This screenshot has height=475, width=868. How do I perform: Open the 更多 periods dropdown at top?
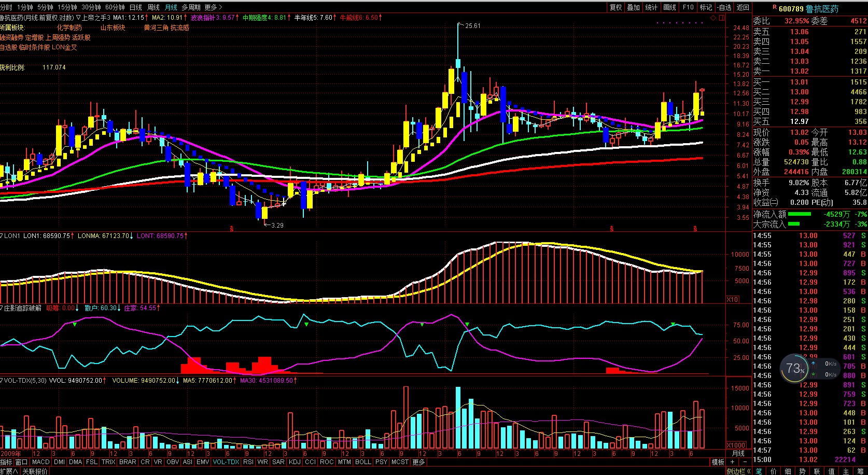click(x=213, y=7)
